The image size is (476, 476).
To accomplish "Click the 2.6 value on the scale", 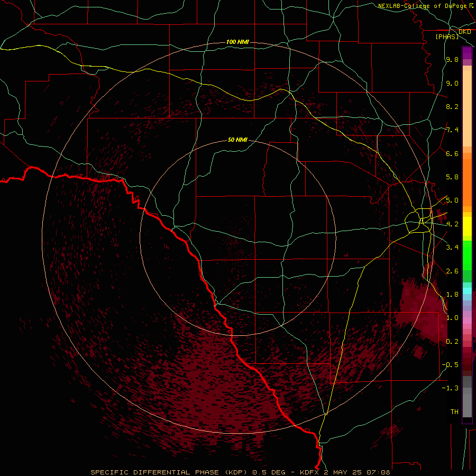I will [x=452, y=271].
